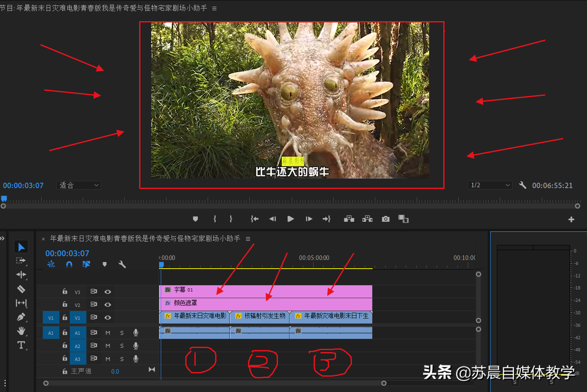Select the Track Select Forward tool
The image size is (587, 392).
point(21,261)
